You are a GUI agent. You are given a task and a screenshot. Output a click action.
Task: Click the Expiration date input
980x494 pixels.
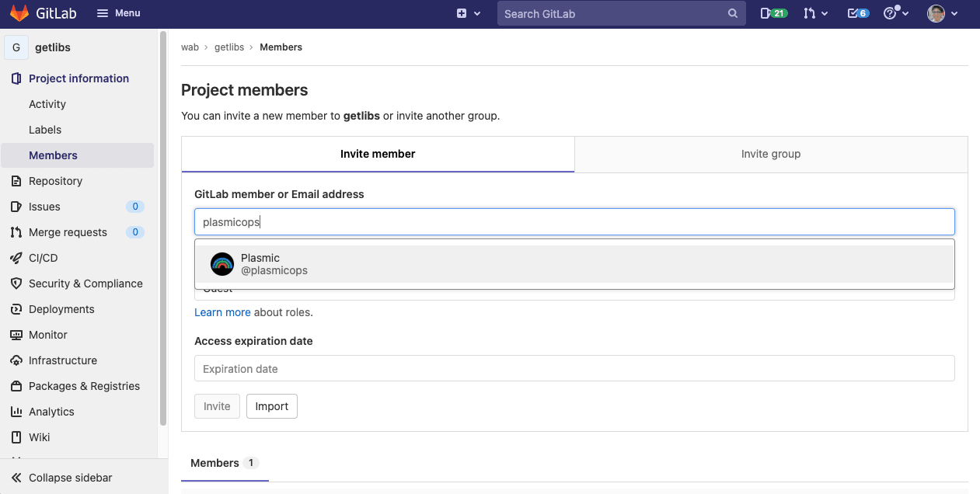574,369
